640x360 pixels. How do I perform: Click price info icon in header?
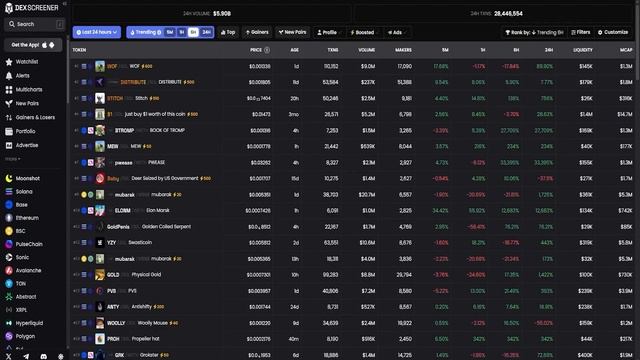[x=267, y=50]
